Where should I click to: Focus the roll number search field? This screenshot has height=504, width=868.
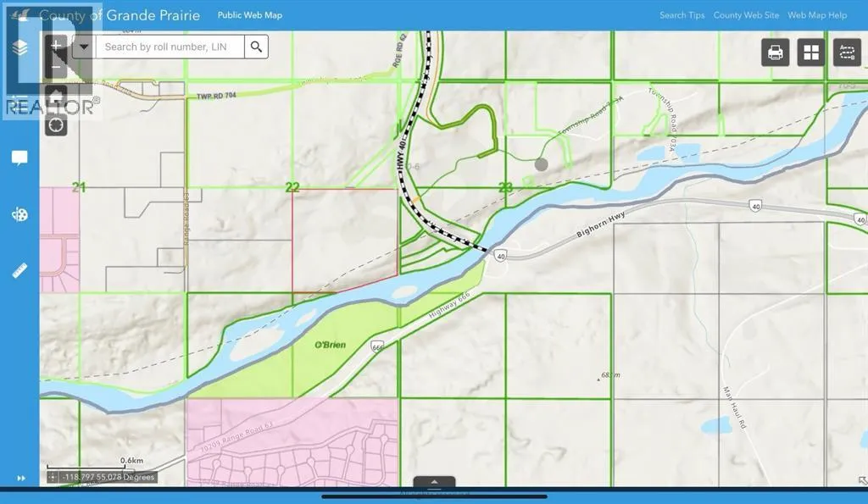click(x=170, y=47)
